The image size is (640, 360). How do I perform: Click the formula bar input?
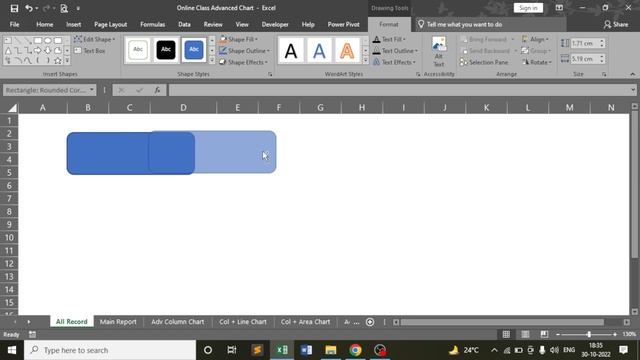[x=399, y=90]
